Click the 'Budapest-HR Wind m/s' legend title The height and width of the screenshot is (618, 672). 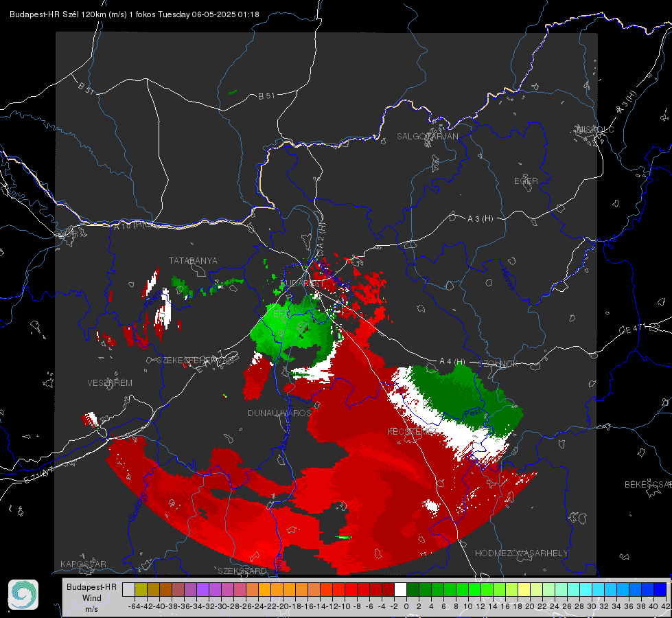click(91, 597)
